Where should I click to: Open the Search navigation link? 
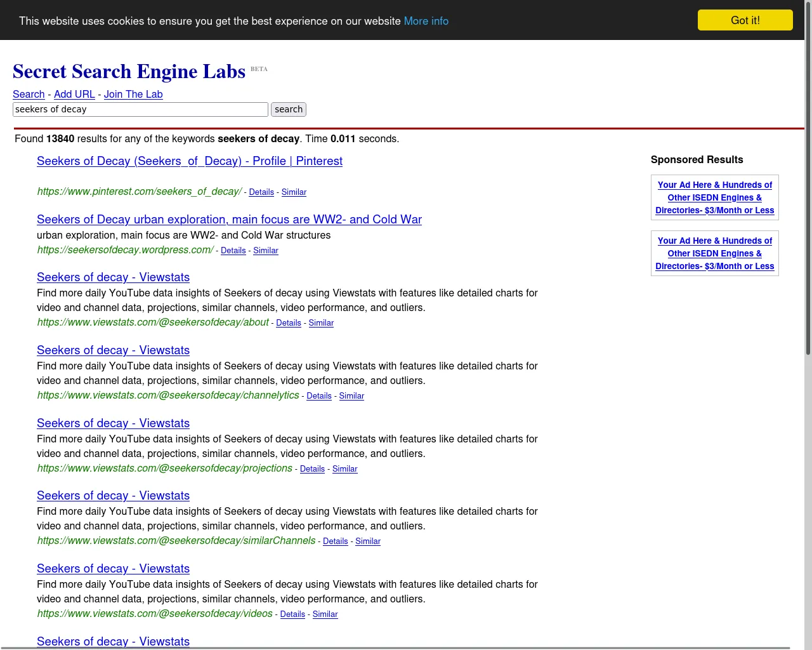(x=29, y=94)
